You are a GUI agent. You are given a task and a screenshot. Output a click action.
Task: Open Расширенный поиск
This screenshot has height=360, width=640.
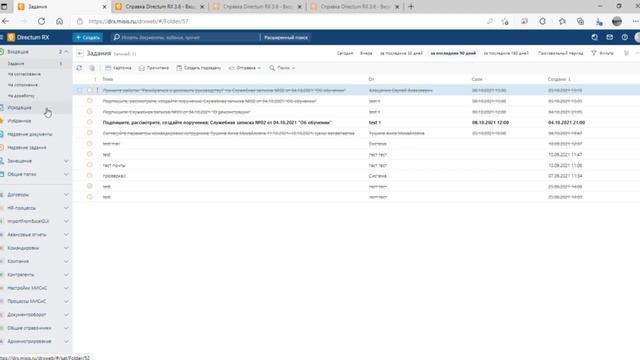point(286,38)
